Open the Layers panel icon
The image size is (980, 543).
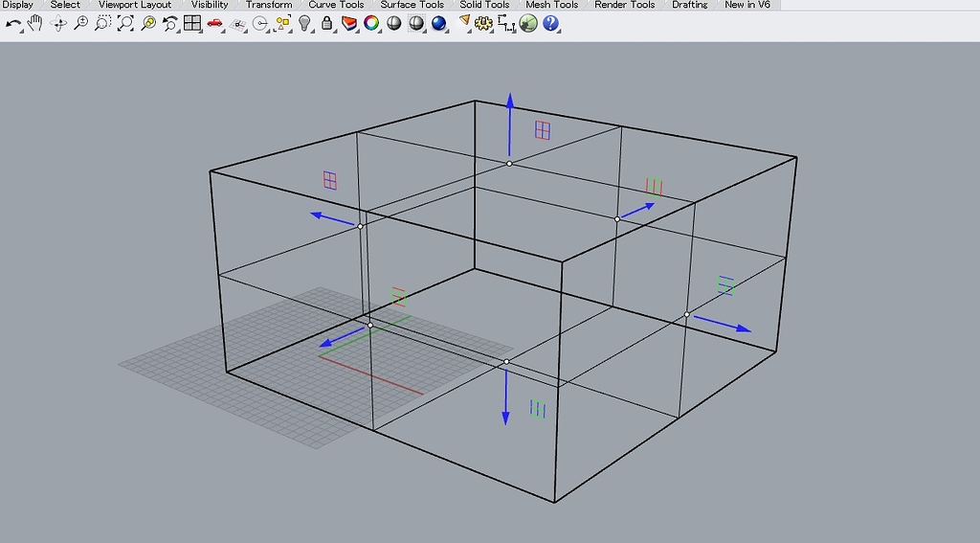point(349,24)
